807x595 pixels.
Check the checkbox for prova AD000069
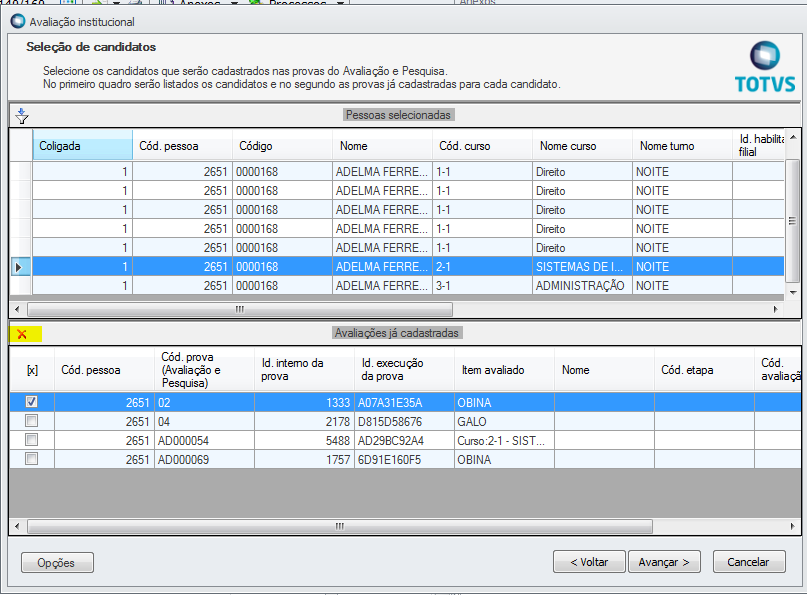tap(31, 459)
